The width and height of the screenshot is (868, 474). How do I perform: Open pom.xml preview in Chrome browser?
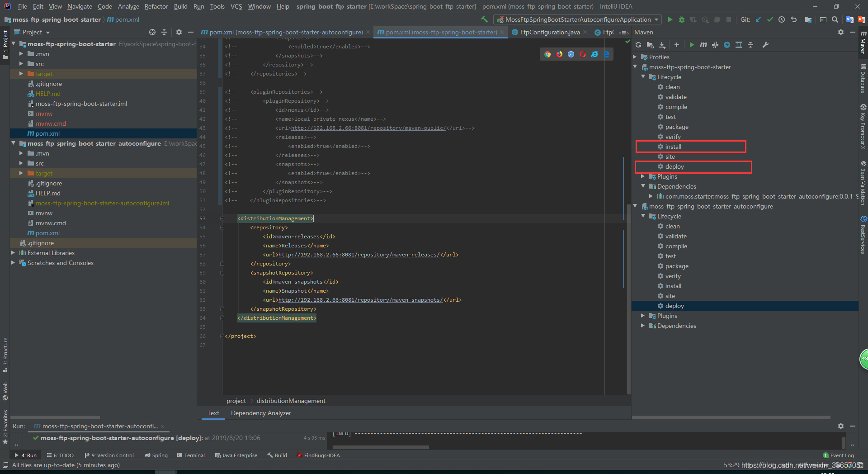[x=547, y=54]
